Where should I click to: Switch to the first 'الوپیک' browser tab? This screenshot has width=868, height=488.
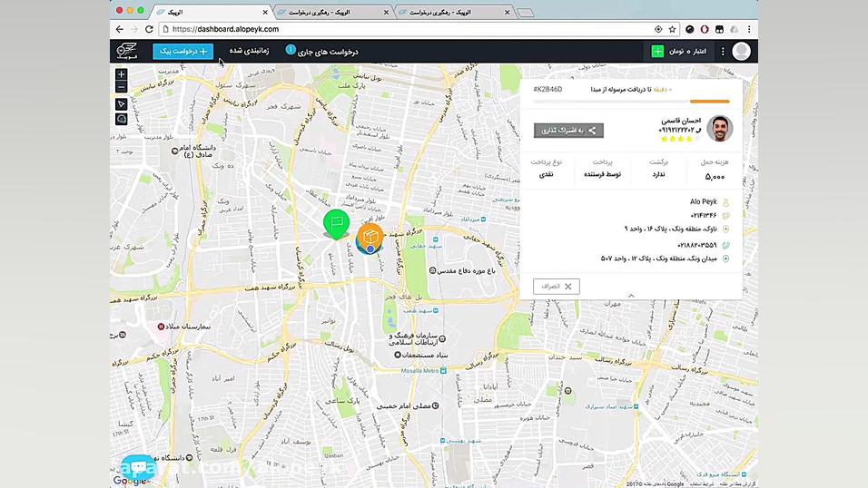click(x=213, y=12)
